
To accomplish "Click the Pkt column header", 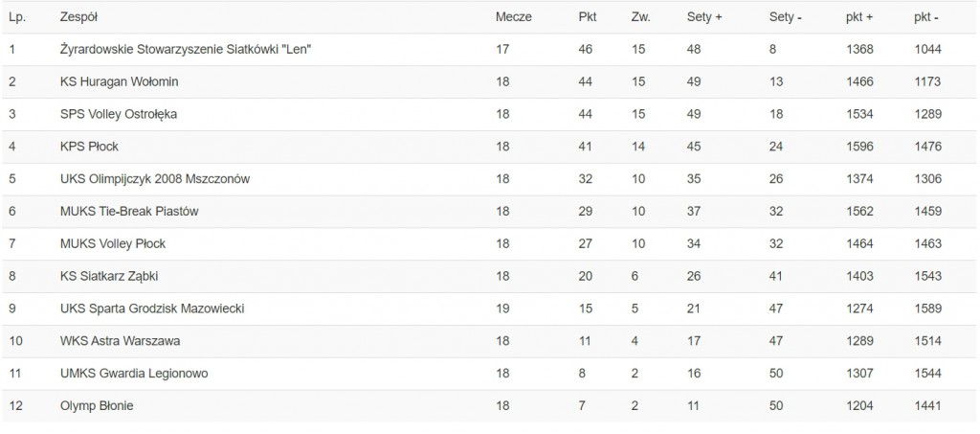I will [588, 17].
